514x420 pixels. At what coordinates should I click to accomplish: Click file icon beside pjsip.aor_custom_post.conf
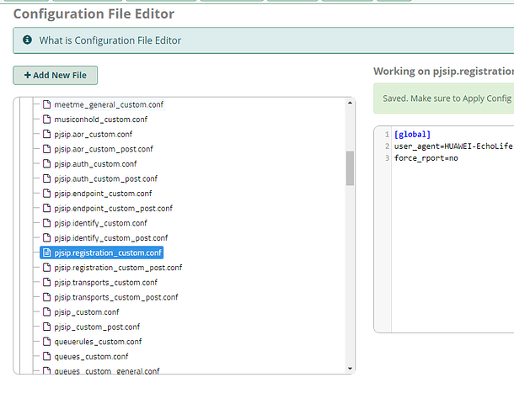47,149
